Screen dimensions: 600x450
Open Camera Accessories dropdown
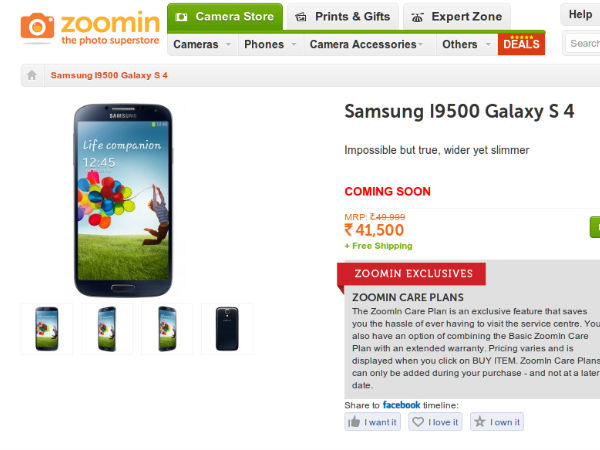366,45
